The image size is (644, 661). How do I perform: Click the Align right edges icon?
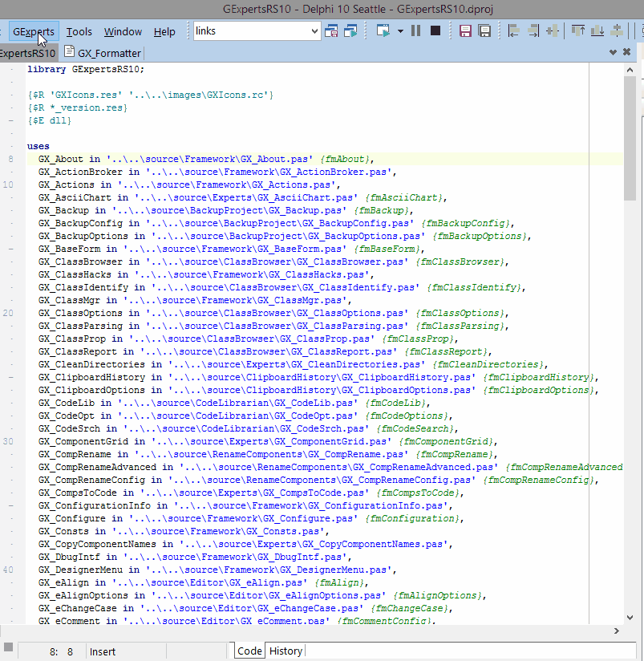(x=533, y=31)
